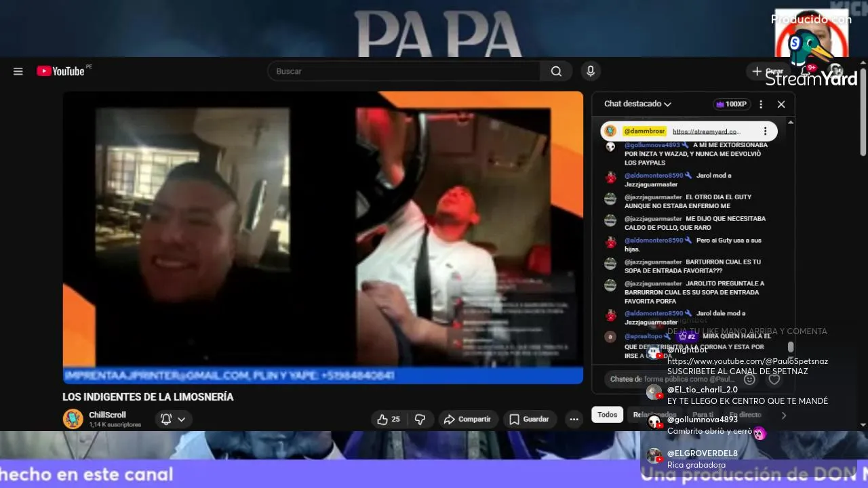
Task: Save video with Guardar button
Action: click(529, 420)
